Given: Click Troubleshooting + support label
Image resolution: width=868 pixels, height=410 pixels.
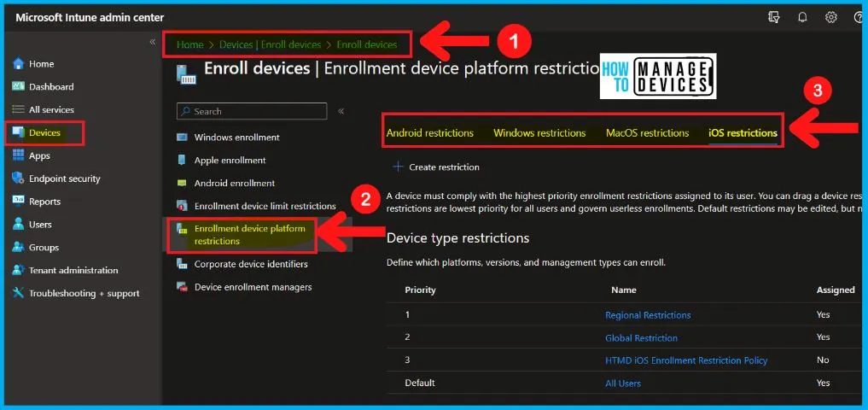Looking at the screenshot, I should click(84, 293).
